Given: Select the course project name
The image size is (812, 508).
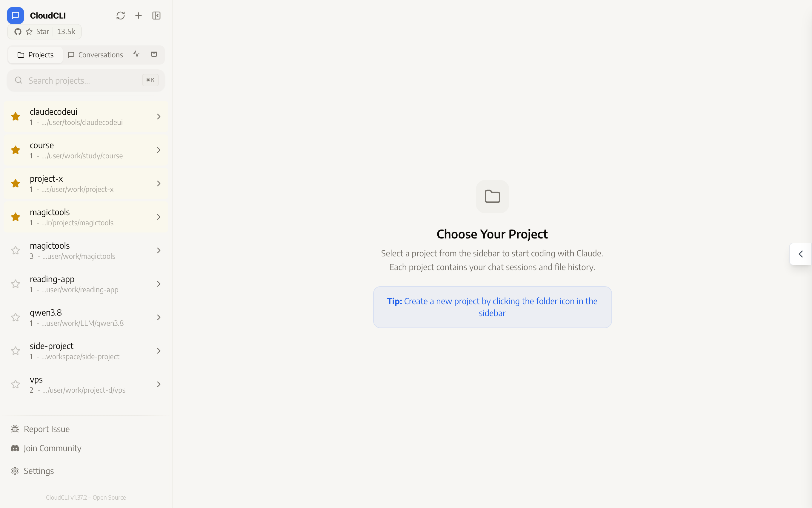Looking at the screenshot, I should (41, 145).
